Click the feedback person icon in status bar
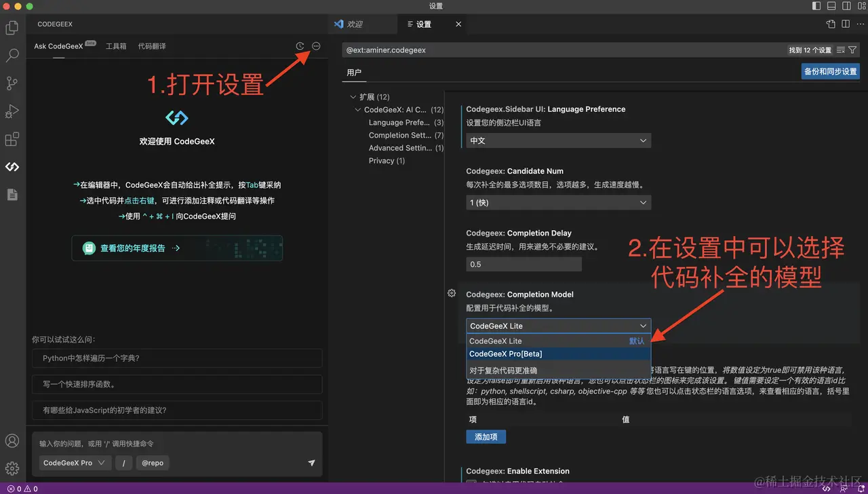 pos(843,489)
